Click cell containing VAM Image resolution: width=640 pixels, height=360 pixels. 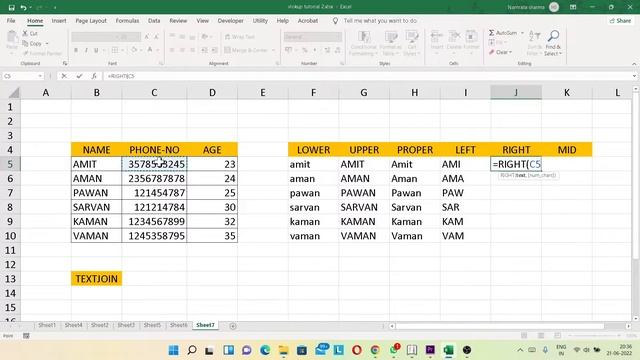pyautogui.click(x=465, y=236)
